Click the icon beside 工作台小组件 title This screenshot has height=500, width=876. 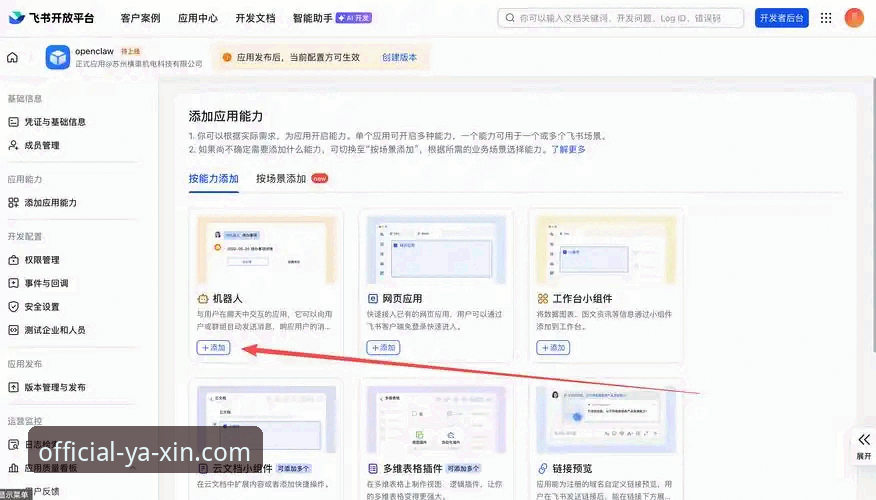coord(542,299)
